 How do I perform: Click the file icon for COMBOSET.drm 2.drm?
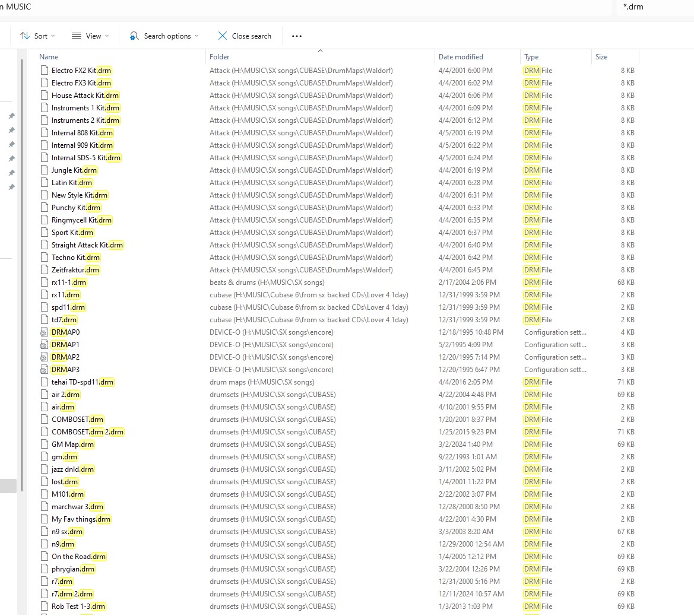tap(44, 431)
